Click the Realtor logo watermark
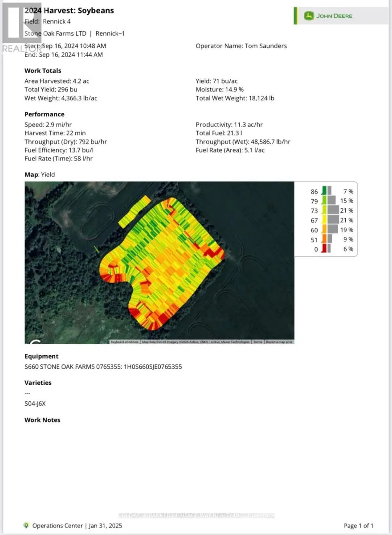Image resolution: width=392 pixels, height=535 pixels. [x=21, y=27]
